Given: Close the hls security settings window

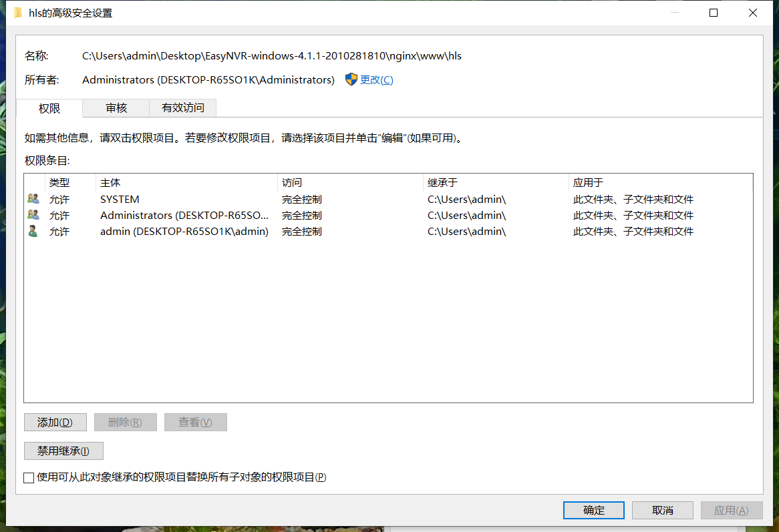Looking at the screenshot, I should [x=753, y=13].
